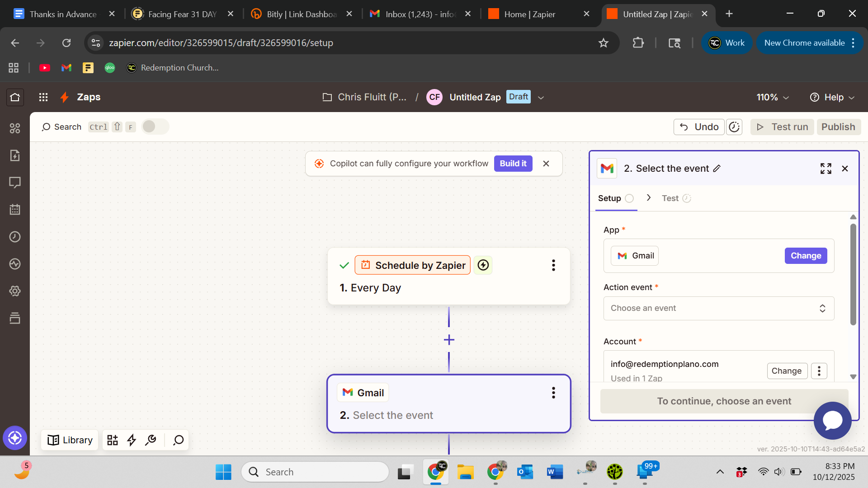Expand the 110% zoom level dropdown
The height and width of the screenshot is (488, 868).
click(x=773, y=97)
